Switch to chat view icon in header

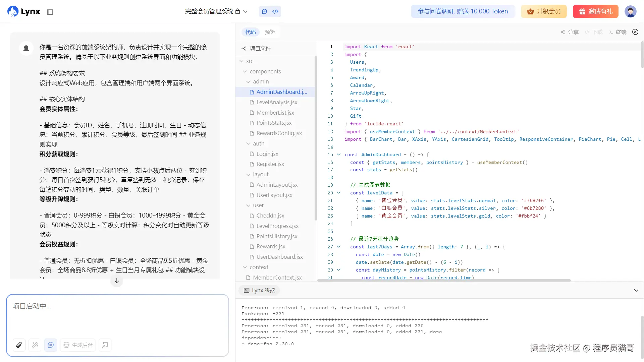[x=264, y=11]
